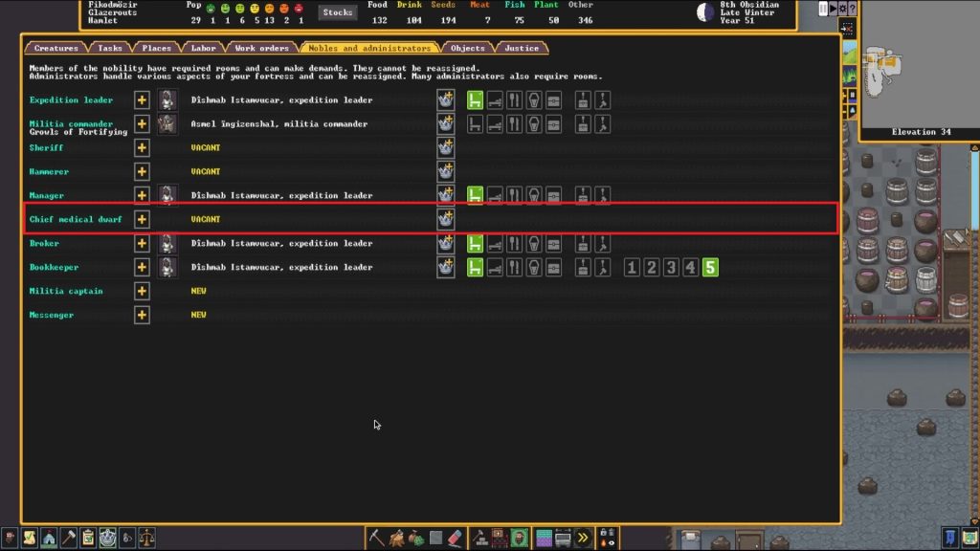Screen dimensions: 980x551
Task: Click the bedroom icon in Expedition leader row
Action: (x=495, y=99)
